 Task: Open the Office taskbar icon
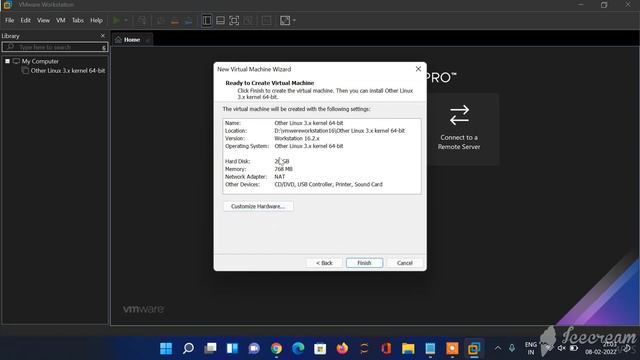(386, 348)
